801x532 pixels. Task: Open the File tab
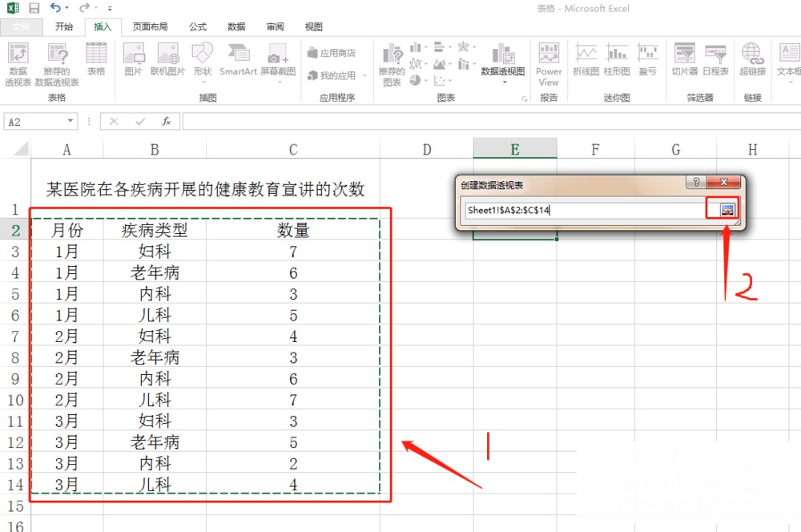coord(21,26)
